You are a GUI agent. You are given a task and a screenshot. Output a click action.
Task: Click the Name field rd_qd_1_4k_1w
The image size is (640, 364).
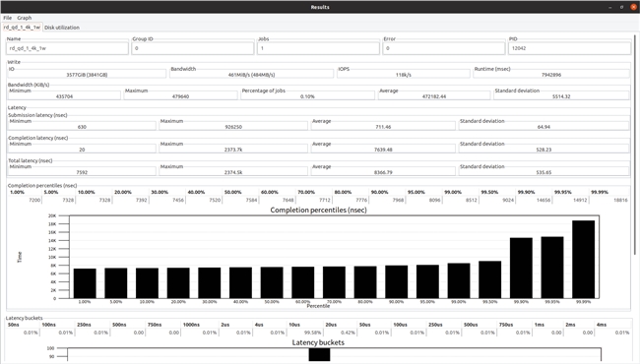(x=67, y=48)
